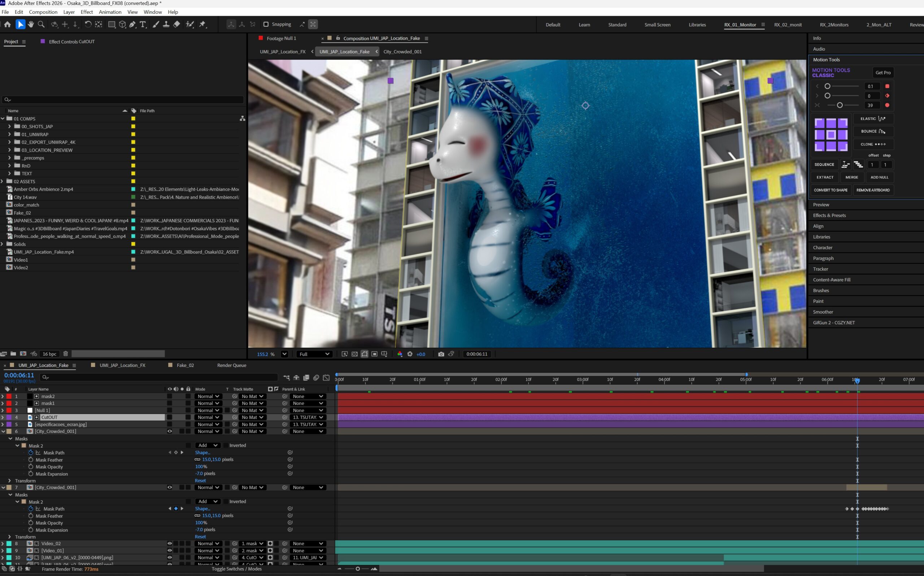Click Reset link for layer 7 Transform

(200, 537)
